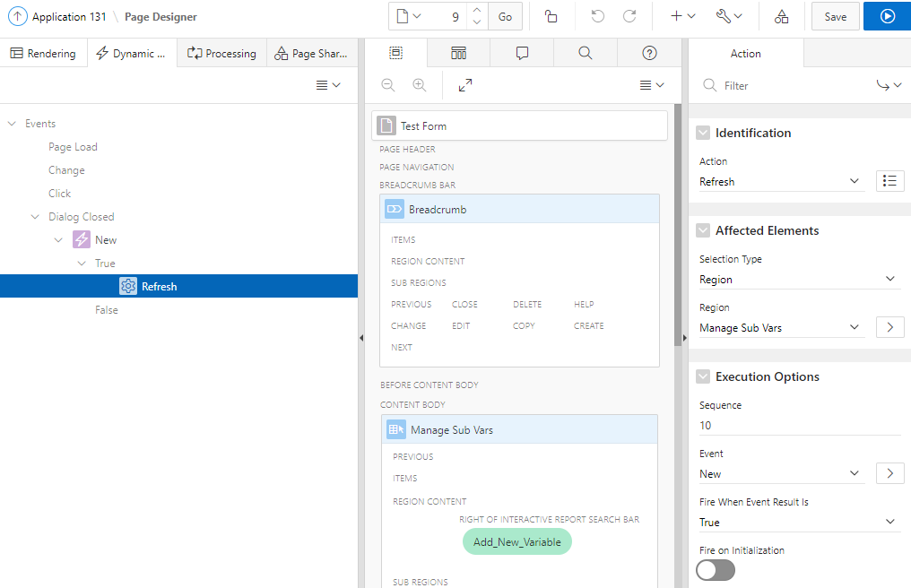Run the page with the play button
The width and height of the screenshot is (911, 588).
pyautogui.click(x=887, y=16)
